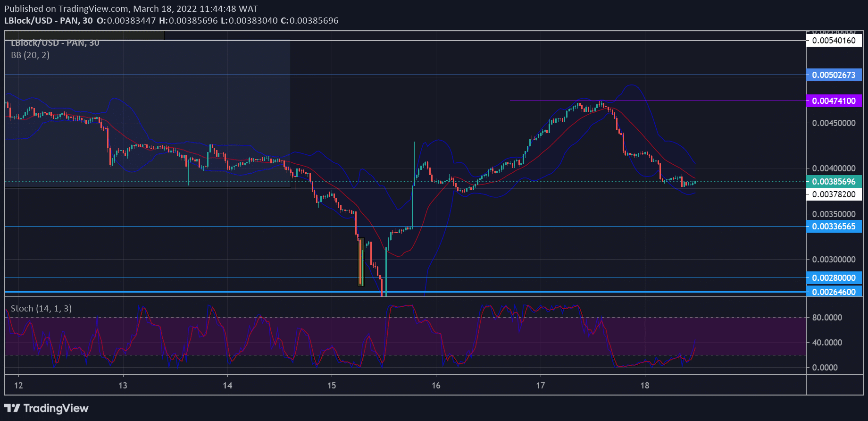Click the Stochastic 40.0000 level label
This screenshot has height=421, width=868.
click(x=827, y=343)
